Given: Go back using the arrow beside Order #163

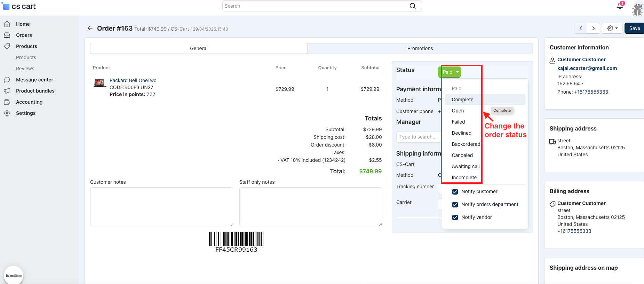Looking at the screenshot, I should point(90,28).
